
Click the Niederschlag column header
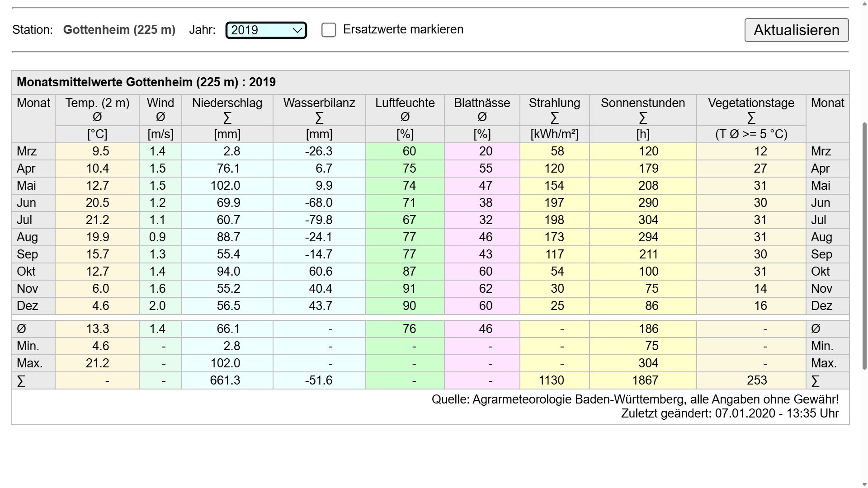227,103
